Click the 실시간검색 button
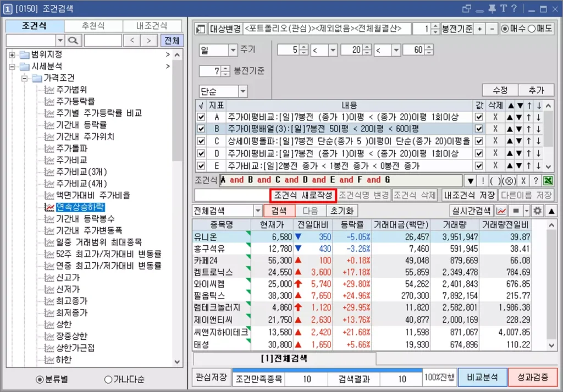563x392 pixels. [471, 211]
